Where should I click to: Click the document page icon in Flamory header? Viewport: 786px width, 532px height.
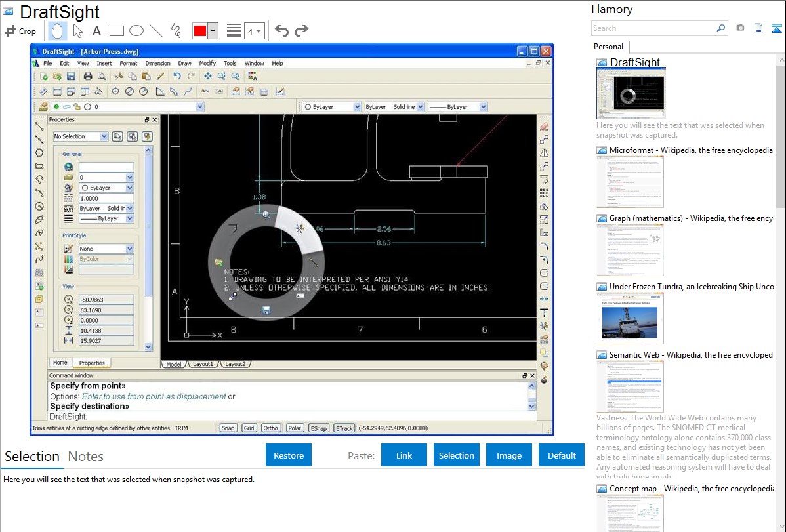[x=758, y=28]
